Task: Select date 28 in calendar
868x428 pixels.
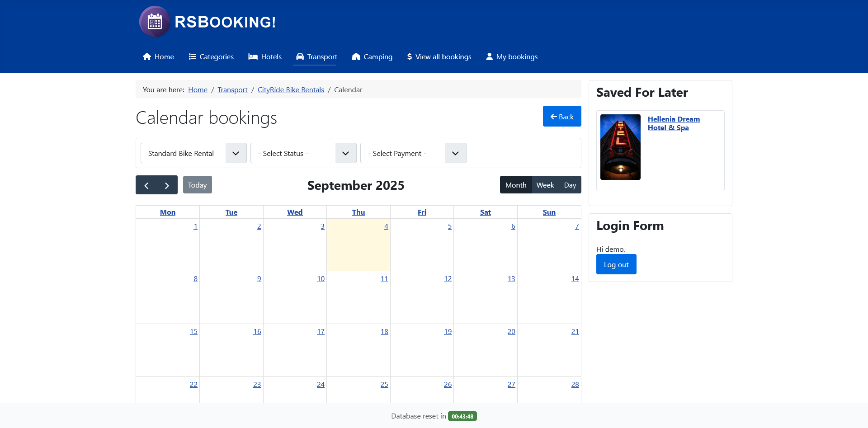Action: (575, 384)
